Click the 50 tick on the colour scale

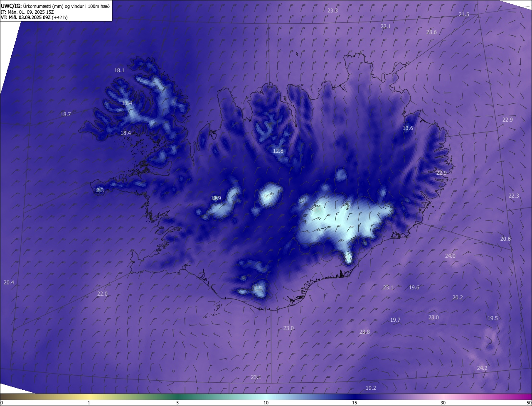click(529, 403)
